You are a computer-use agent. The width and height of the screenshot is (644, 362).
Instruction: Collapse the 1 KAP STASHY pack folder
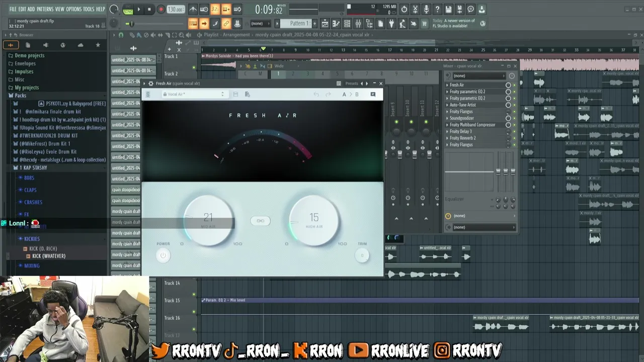(x=33, y=167)
